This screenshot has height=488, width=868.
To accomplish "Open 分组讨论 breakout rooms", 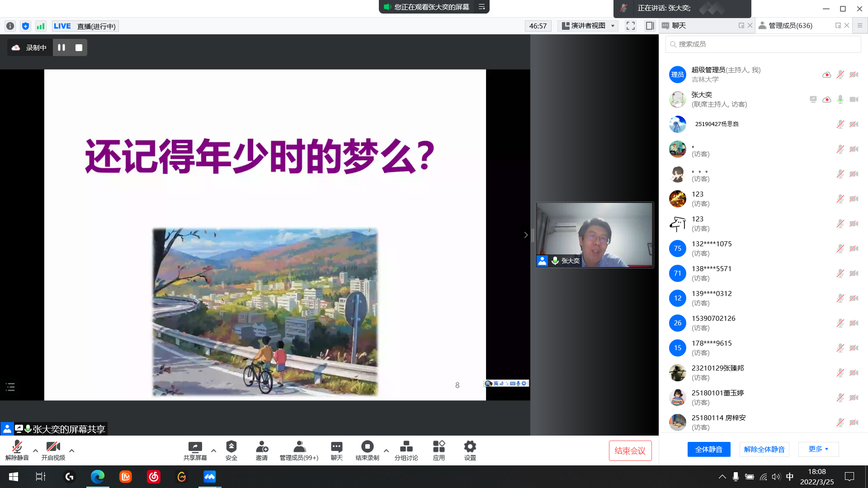I will click(x=406, y=450).
